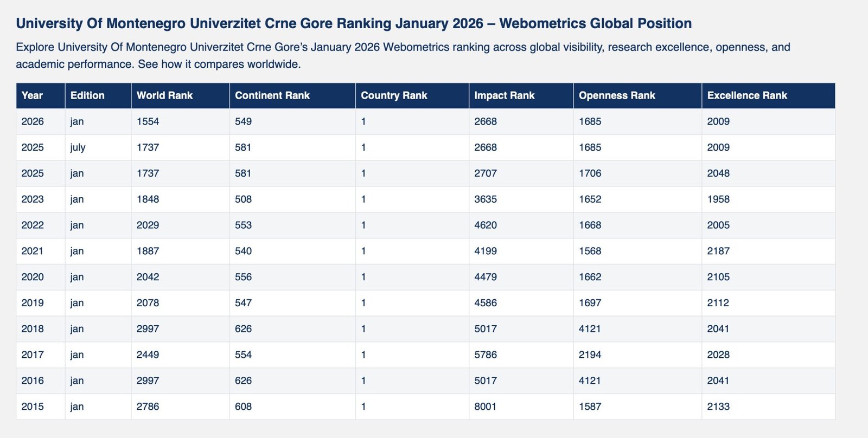The width and height of the screenshot is (868, 438).
Task: Click the impact rank value 3635
Action: 485,199
